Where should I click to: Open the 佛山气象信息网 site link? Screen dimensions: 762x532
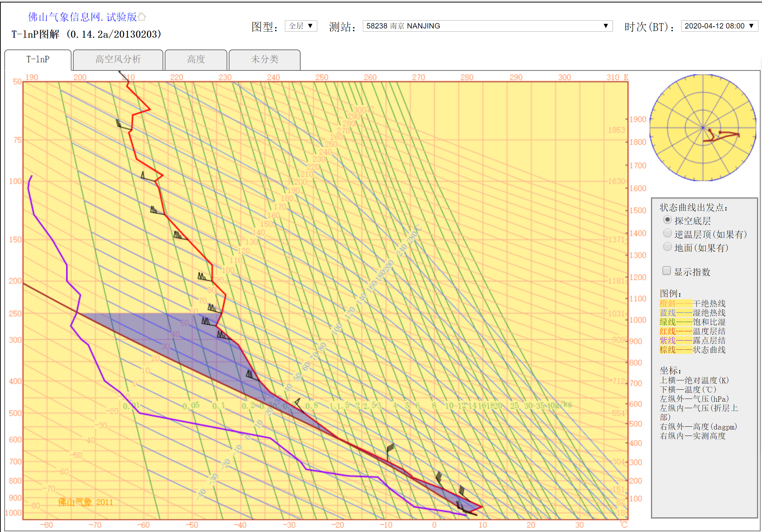[82, 17]
